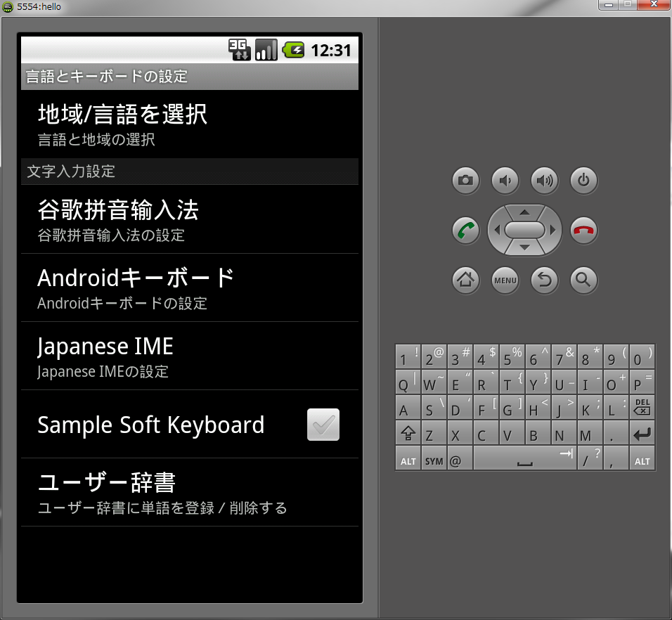This screenshot has width=672, height=620.
Task: Click the signal strength bars icon
Action: pyautogui.click(x=266, y=50)
